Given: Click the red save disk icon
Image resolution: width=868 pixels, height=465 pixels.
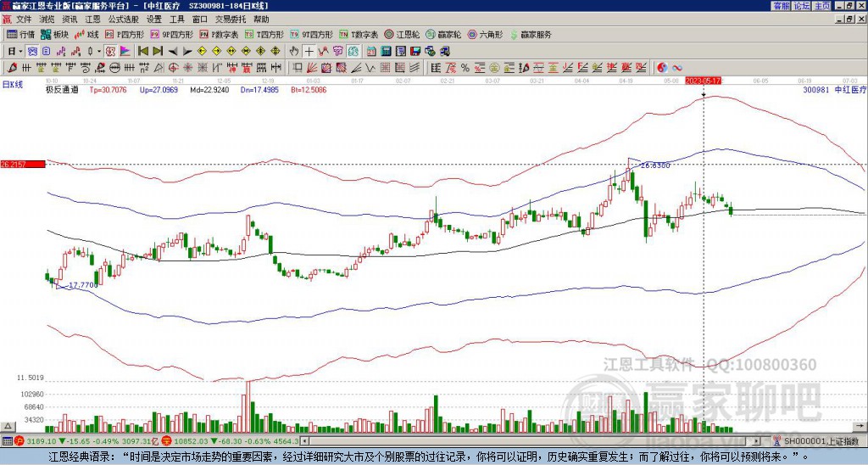Looking at the screenshot, I should tap(415, 52).
